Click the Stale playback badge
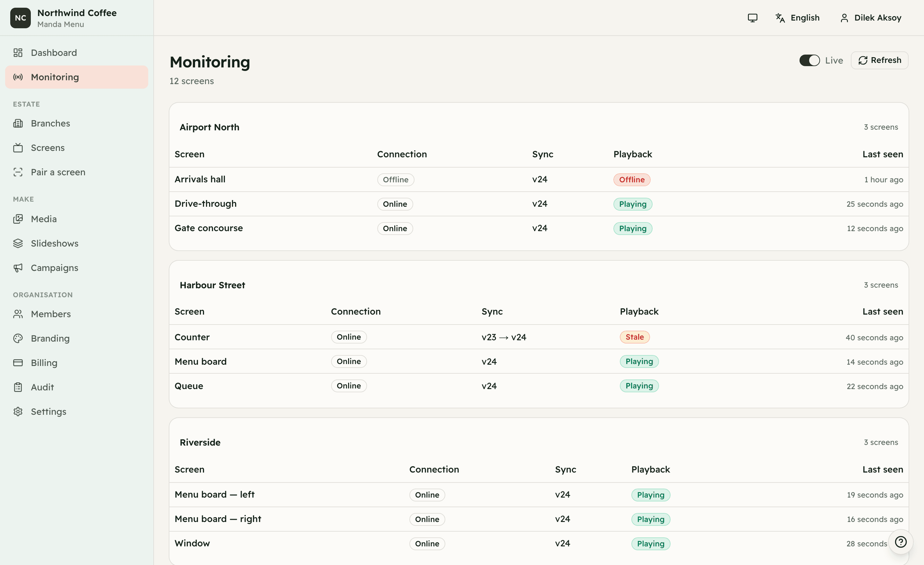 635,337
